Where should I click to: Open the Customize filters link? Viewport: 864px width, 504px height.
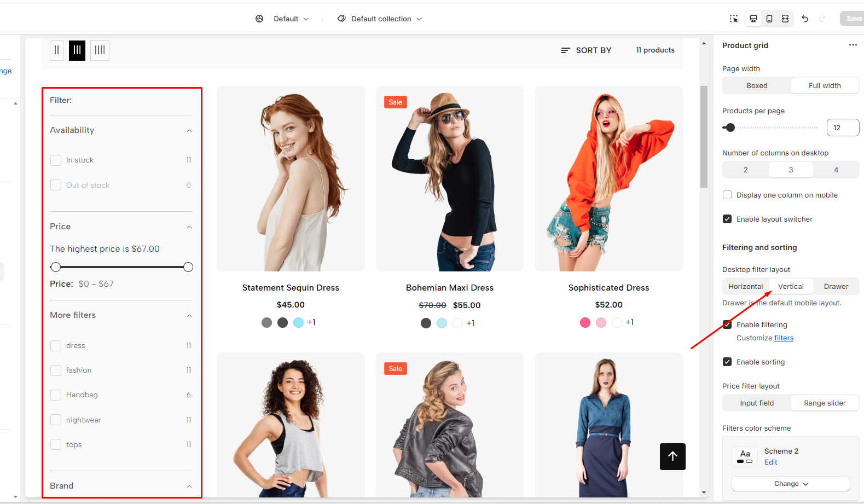coord(784,338)
